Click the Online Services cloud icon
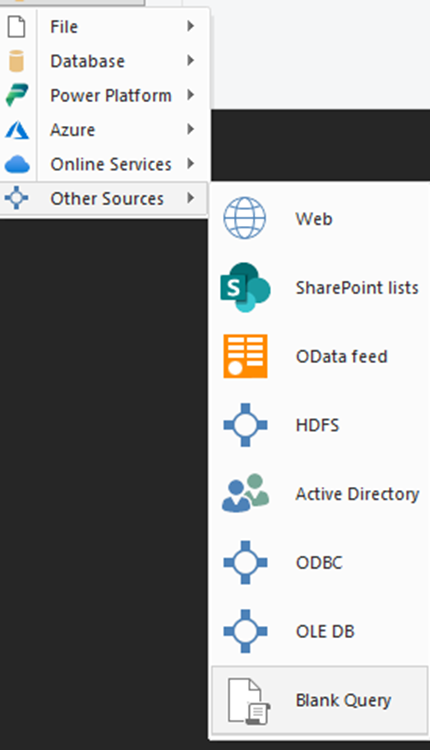430x750 pixels. (x=17, y=164)
